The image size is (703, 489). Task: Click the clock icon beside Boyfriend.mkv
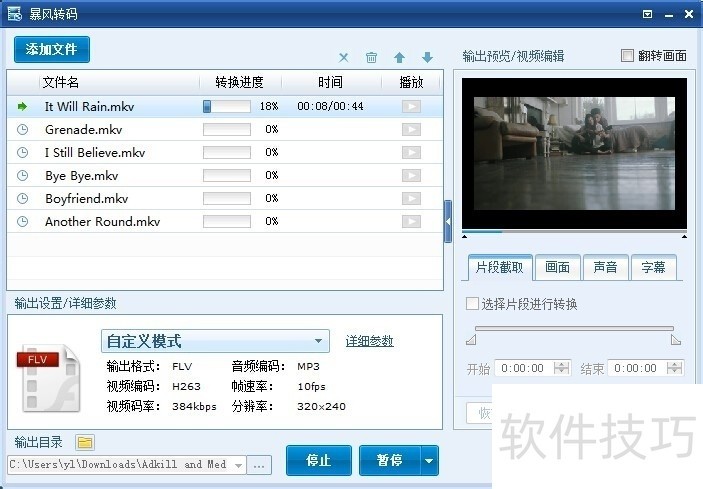point(22,198)
